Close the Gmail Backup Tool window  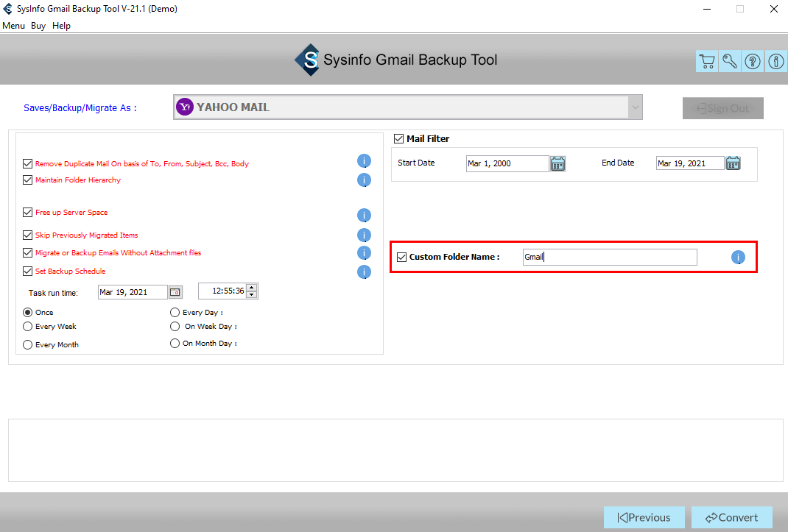tap(774, 9)
